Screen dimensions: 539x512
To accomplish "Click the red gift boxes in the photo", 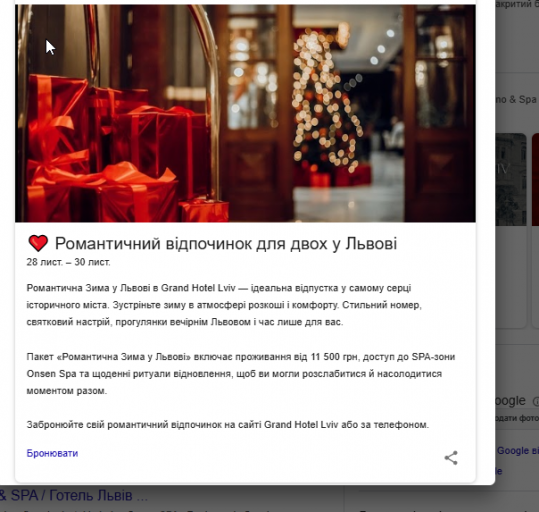I will pyautogui.click(x=117, y=151).
